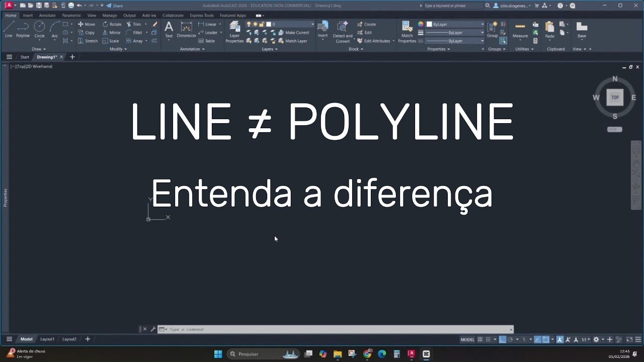Screen dimensions: 644x362
Task: Switch to the Annotate ribbon tab
Action: click(47, 16)
